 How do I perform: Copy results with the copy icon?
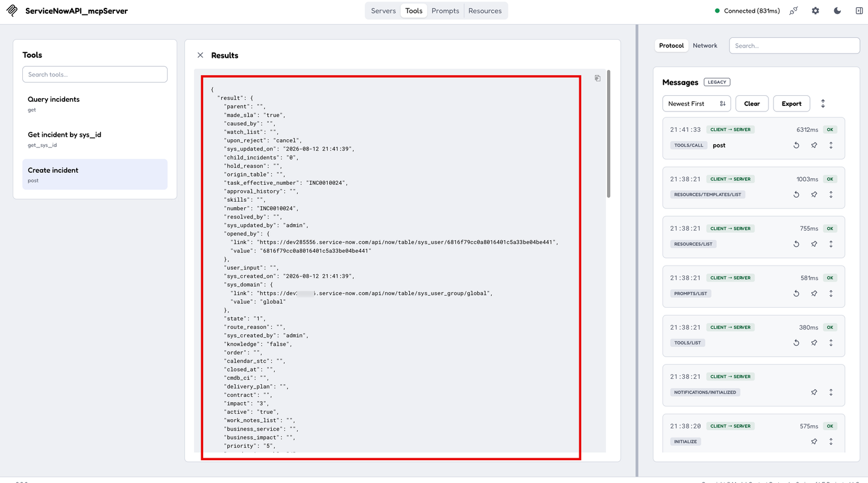597,78
